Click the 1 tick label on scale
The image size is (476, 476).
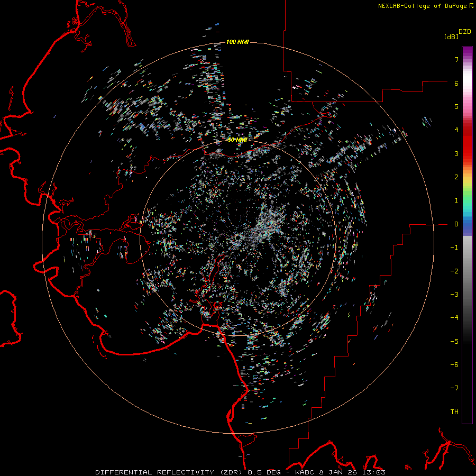point(456,200)
